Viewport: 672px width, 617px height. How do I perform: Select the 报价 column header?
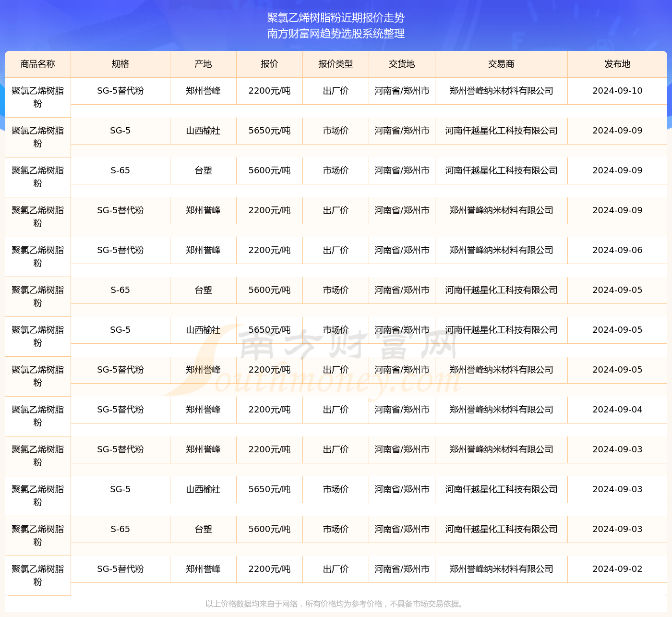coord(269,64)
